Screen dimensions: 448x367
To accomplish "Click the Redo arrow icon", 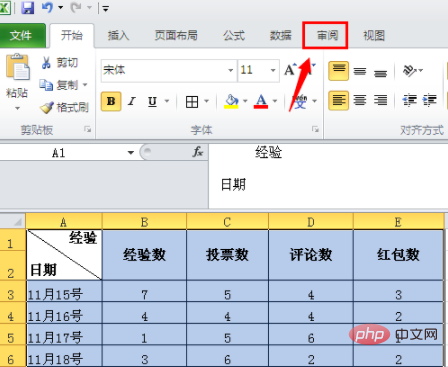I will [x=76, y=7].
